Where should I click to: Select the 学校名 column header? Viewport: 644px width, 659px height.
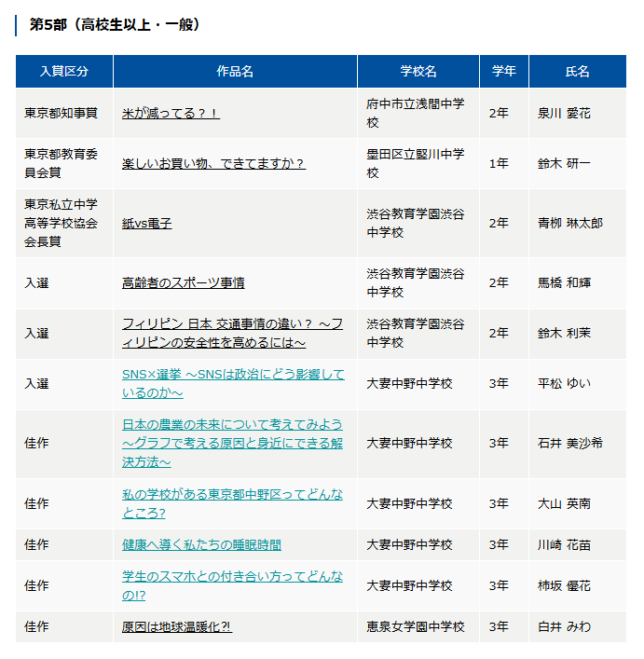pyautogui.click(x=418, y=72)
